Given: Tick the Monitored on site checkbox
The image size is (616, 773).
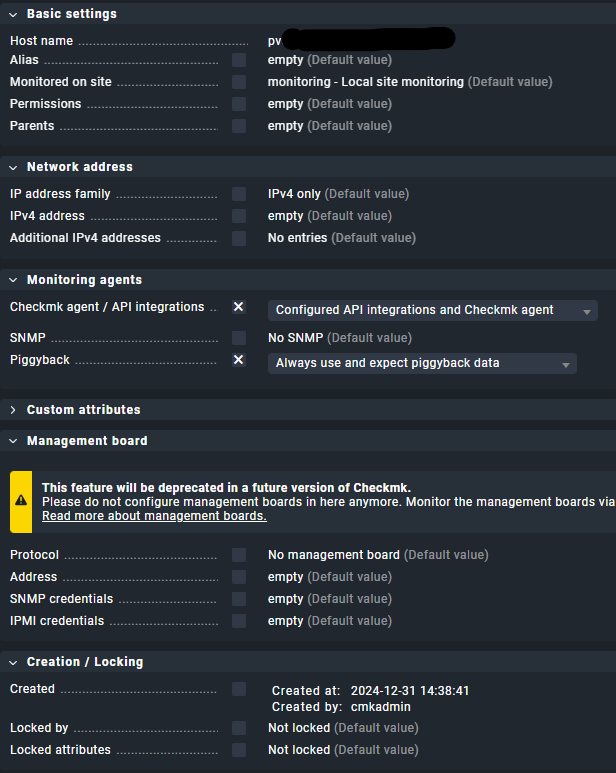Looking at the screenshot, I should click(239, 82).
